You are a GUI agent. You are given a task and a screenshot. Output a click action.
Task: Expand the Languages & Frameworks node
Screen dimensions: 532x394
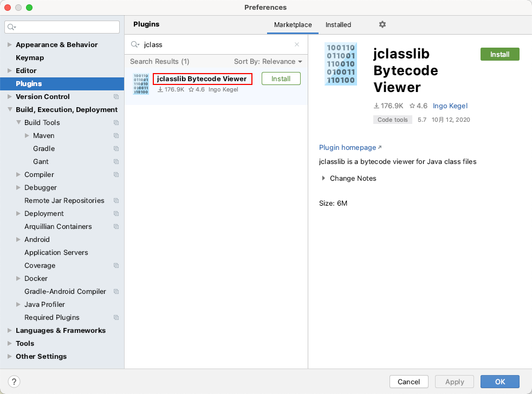pos(10,330)
